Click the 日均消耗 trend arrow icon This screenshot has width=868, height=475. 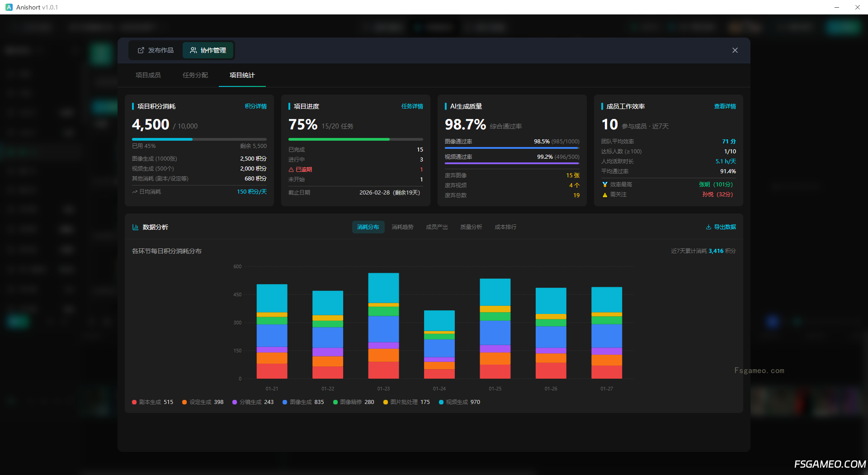(x=135, y=192)
